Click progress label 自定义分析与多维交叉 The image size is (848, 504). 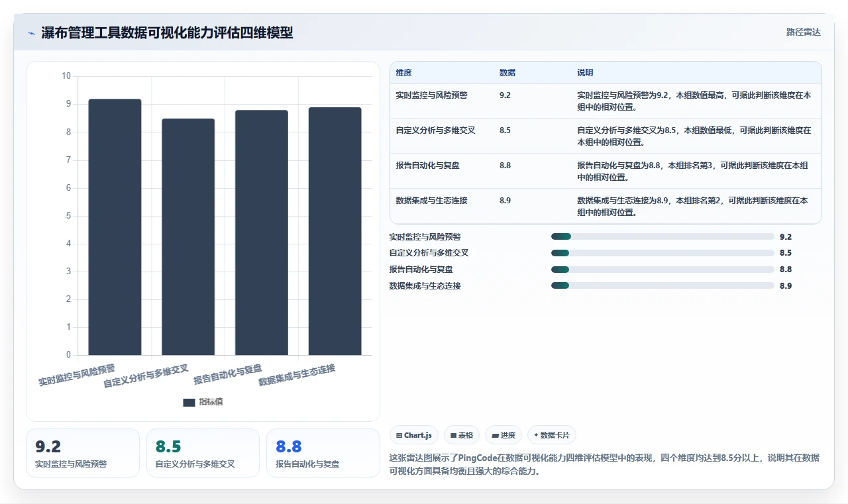429,253
